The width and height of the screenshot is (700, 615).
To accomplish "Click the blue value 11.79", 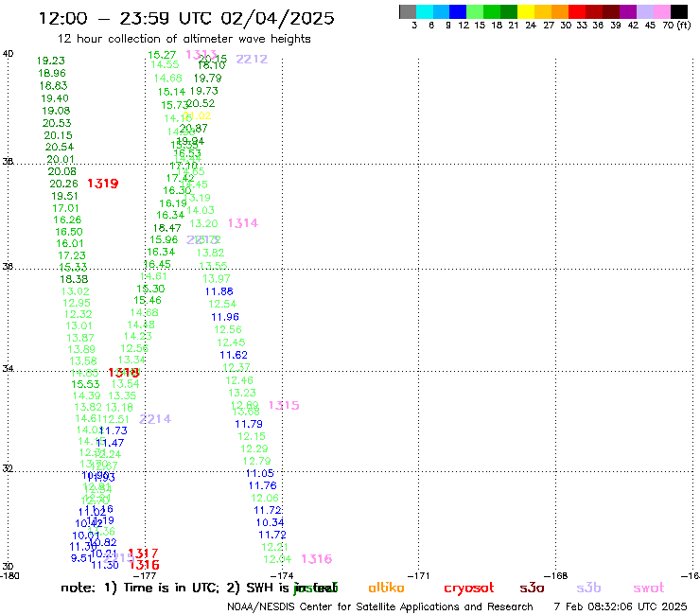I will (x=249, y=424).
